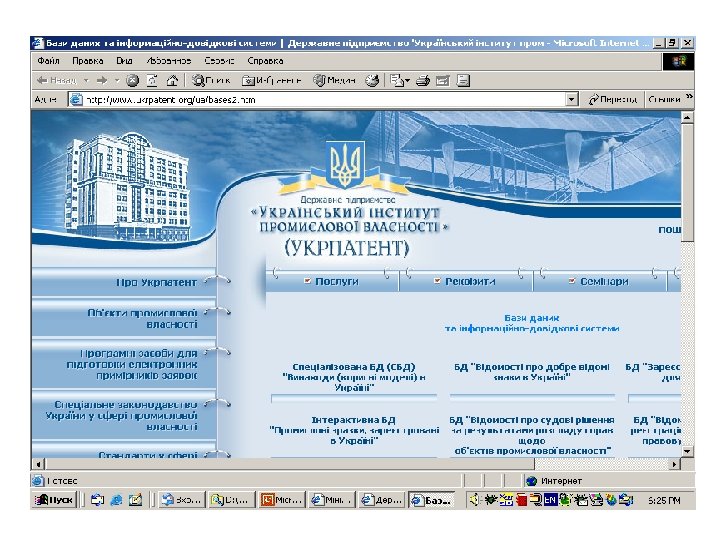
Task: Open the Mail button dropdown arrow
Action: (406, 81)
